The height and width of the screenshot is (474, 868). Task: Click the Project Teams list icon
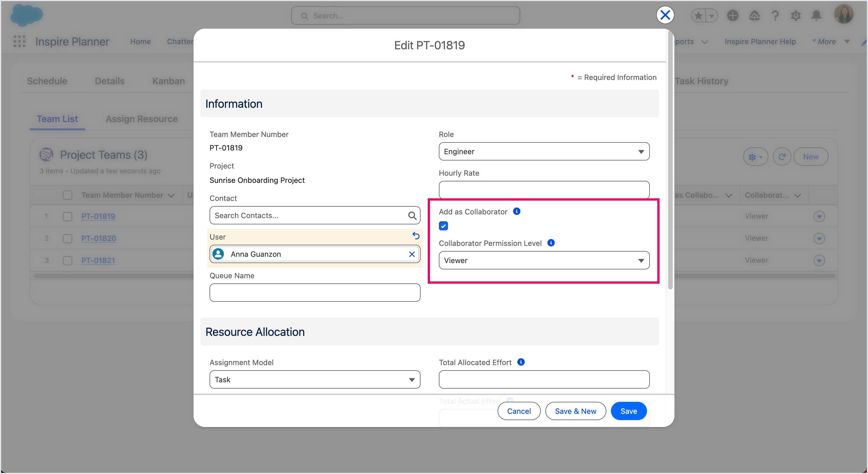pyautogui.click(x=46, y=154)
